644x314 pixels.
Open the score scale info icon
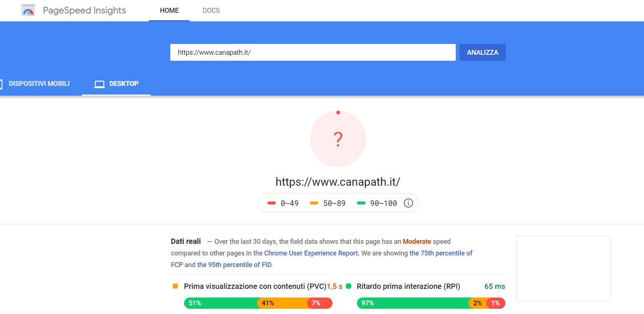click(x=408, y=203)
